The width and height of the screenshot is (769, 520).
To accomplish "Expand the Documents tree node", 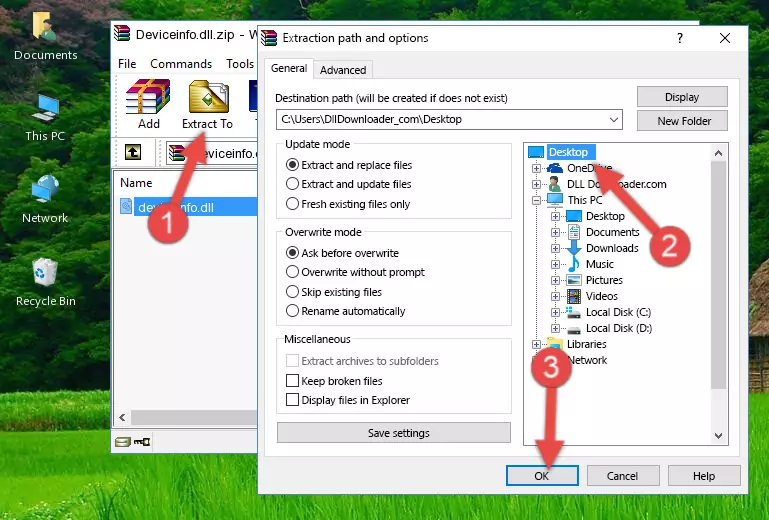I will click(x=555, y=233).
